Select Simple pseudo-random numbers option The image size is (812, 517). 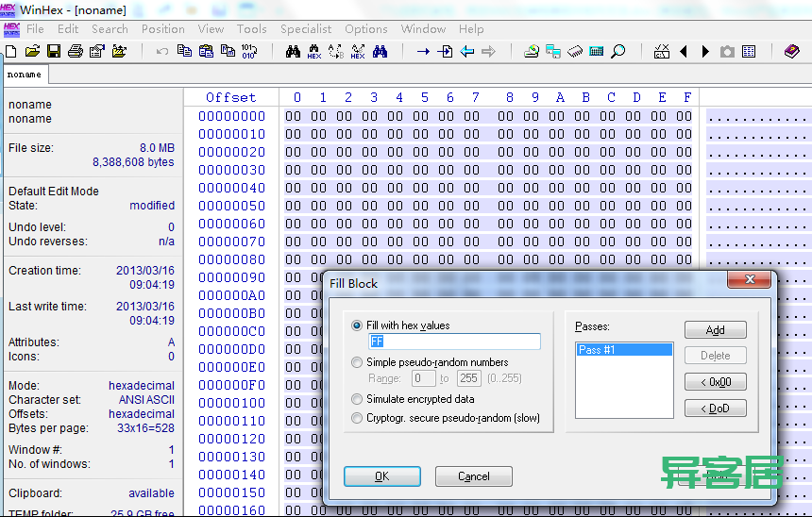coord(357,362)
